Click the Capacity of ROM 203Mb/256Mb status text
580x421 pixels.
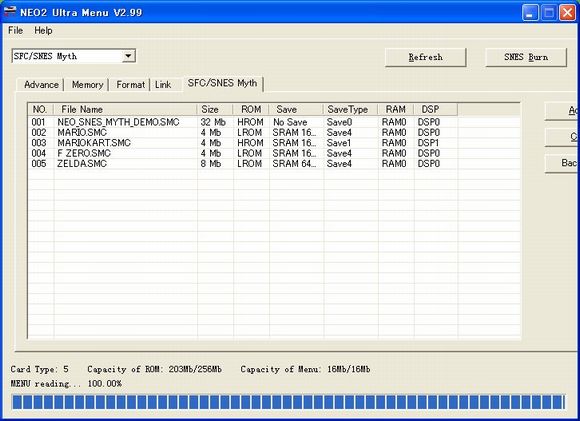pyautogui.click(x=154, y=369)
